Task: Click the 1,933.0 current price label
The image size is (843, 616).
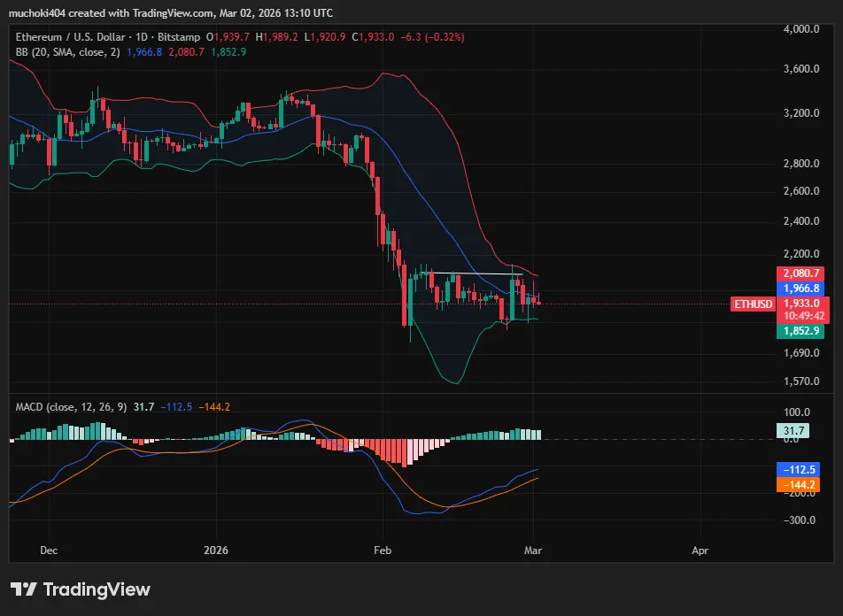Action: click(x=800, y=303)
